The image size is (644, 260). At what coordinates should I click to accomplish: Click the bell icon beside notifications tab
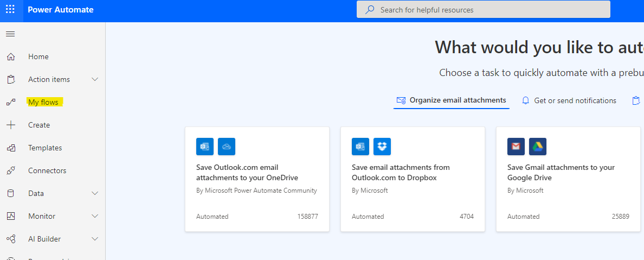coord(525,100)
